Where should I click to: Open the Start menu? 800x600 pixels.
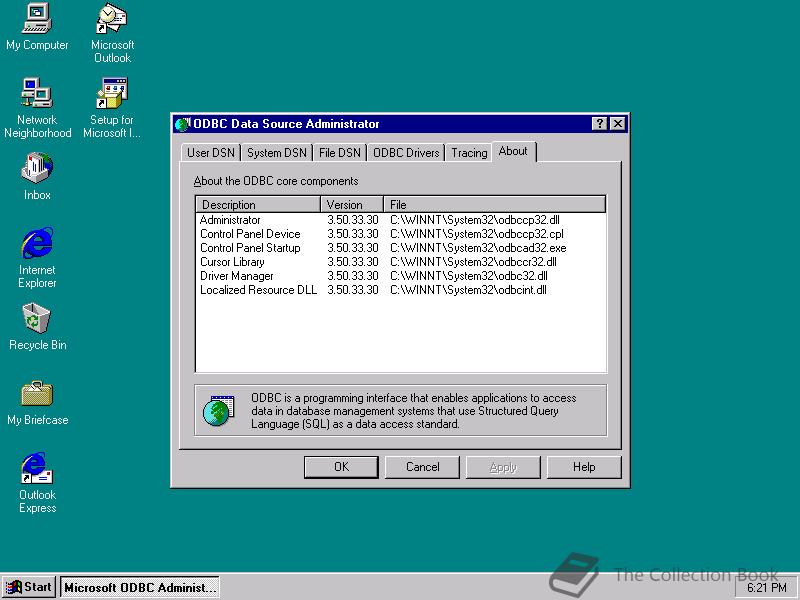(x=29, y=587)
